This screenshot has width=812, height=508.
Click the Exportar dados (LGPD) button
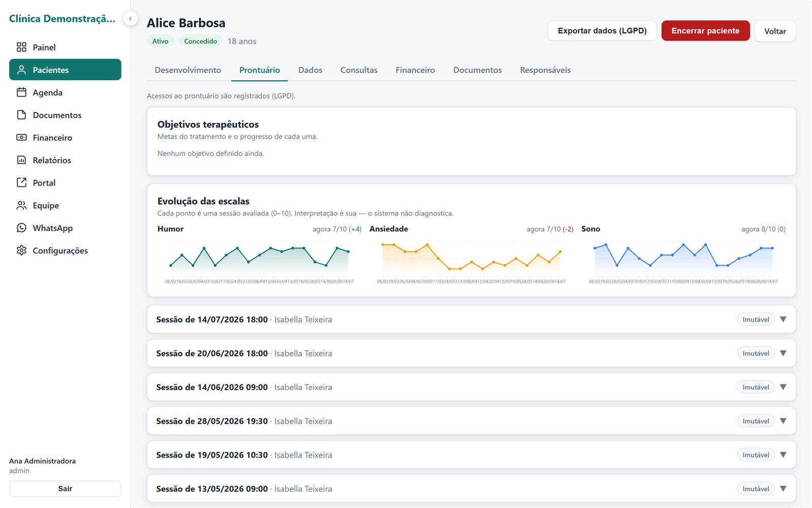coord(602,31)
